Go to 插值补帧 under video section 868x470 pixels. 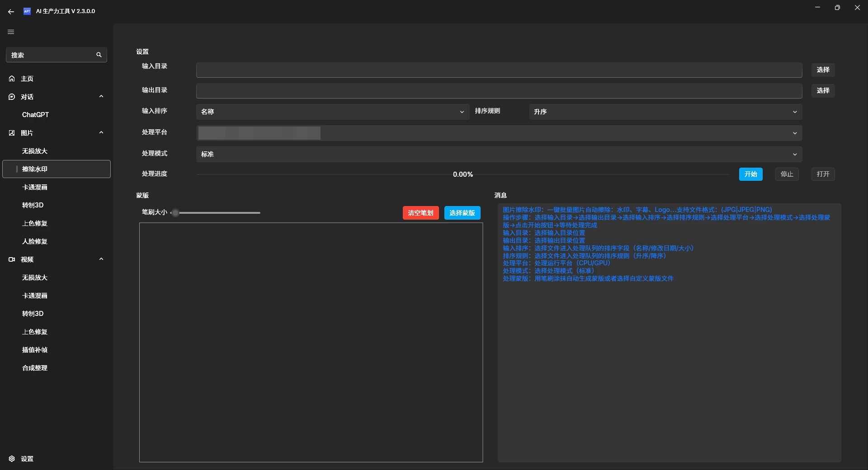(x=35, y=350)
